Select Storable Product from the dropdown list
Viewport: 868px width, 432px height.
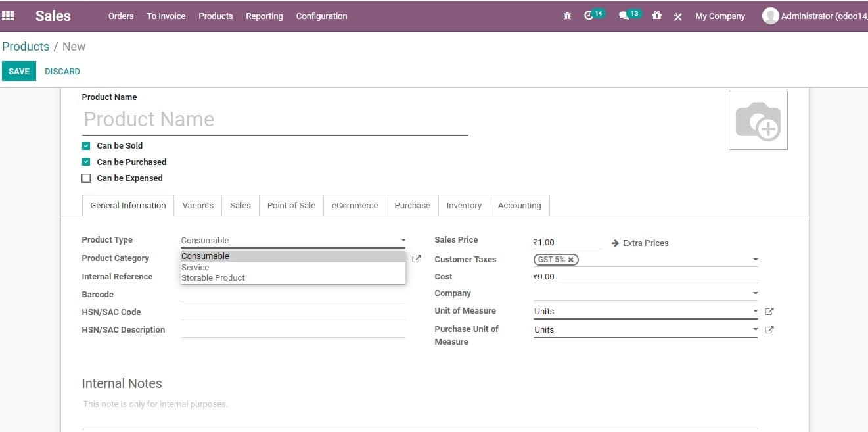pyautogui.click(x=213, y=277)
